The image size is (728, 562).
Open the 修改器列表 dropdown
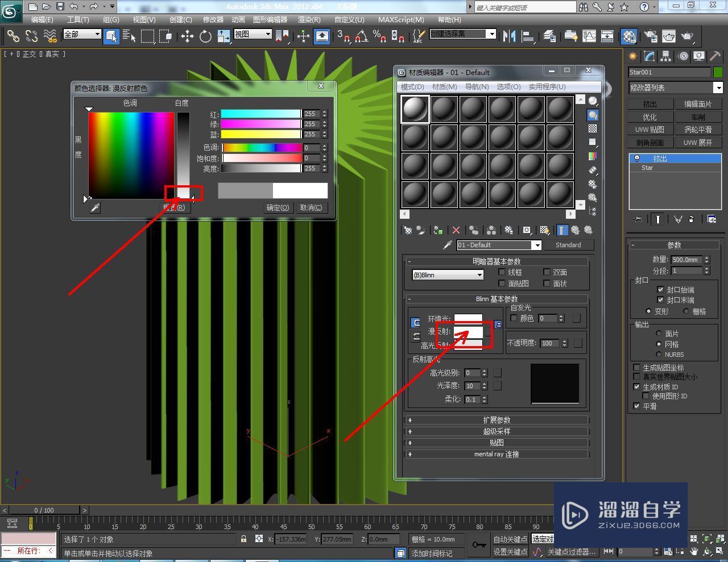point(676,88)
